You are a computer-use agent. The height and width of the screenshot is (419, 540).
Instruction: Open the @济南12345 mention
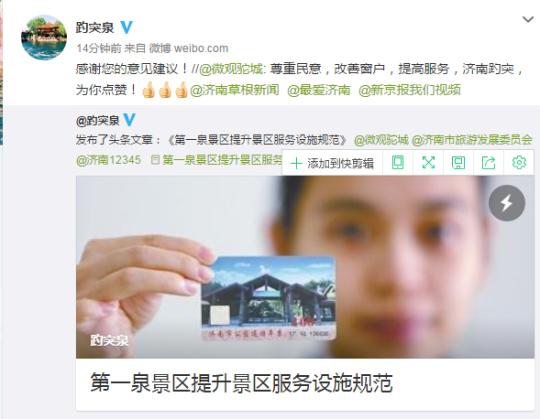click(x=108, y=160)
